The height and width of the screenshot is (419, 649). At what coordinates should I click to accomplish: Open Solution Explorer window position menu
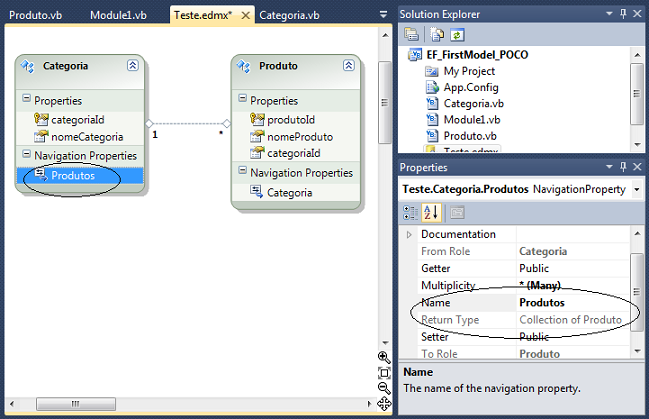[x=609, y=14]
